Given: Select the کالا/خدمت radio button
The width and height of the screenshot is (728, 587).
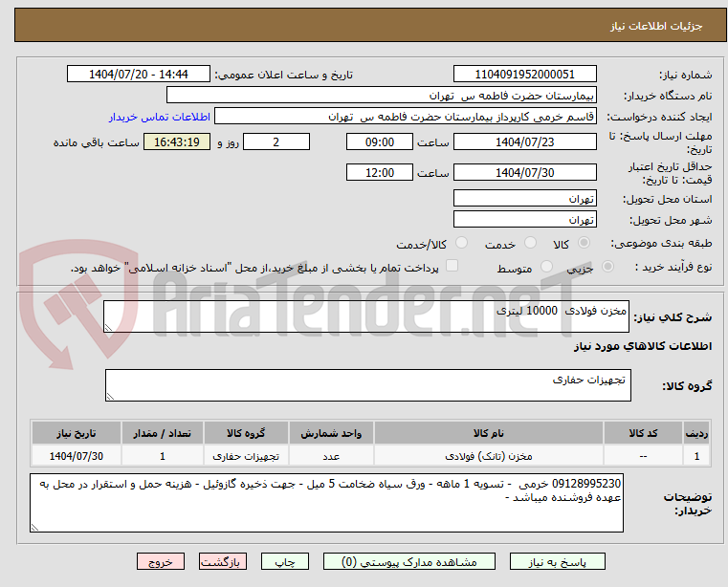Looking at the screenshot, I should pyautogui.click(x=461, y=243).
